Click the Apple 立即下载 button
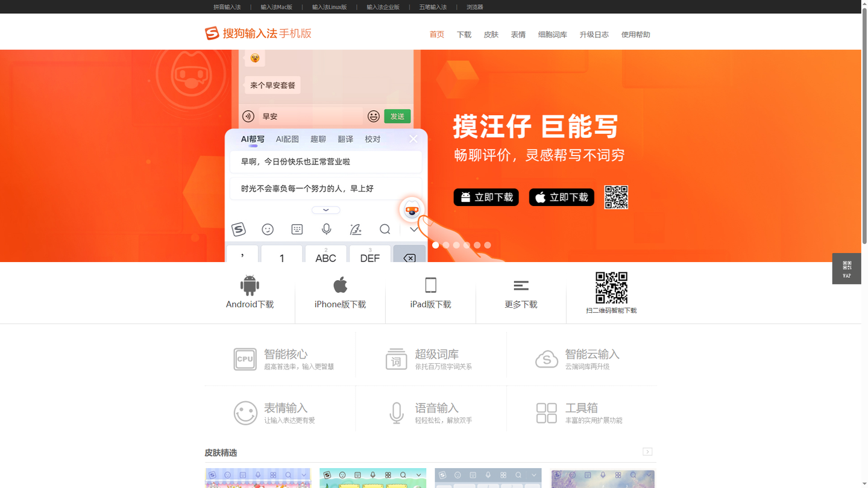 pos(562,197)
